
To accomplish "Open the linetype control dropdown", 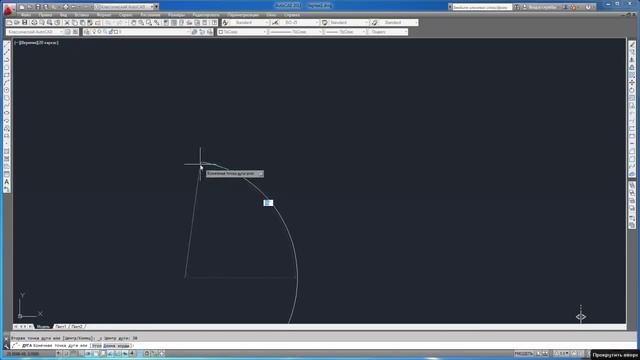I will tap(296, 32).
